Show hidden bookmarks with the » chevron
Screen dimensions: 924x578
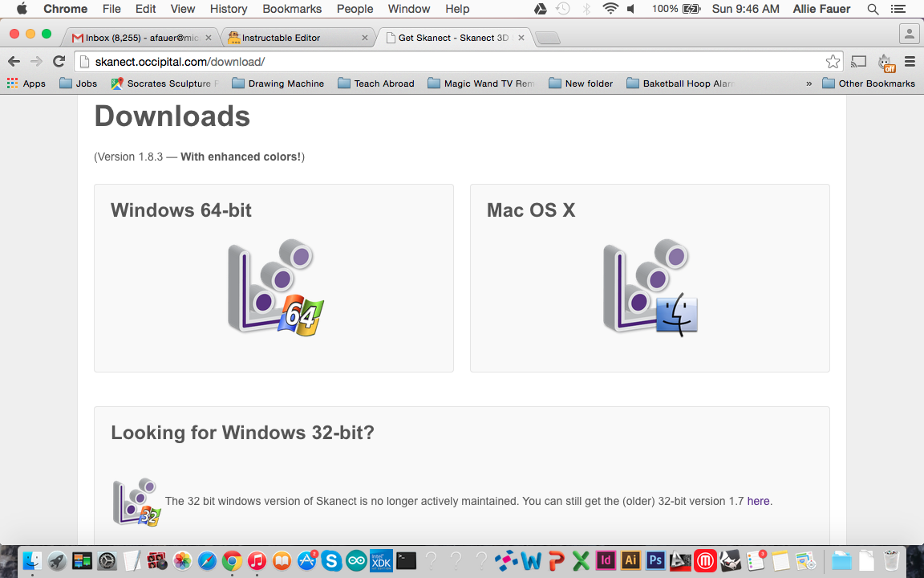pyautogui.click(x=809, y=83)
